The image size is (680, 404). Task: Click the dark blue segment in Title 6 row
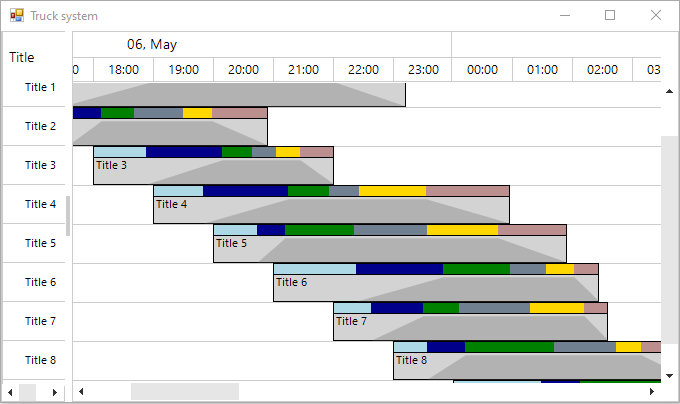coord(399,269)
